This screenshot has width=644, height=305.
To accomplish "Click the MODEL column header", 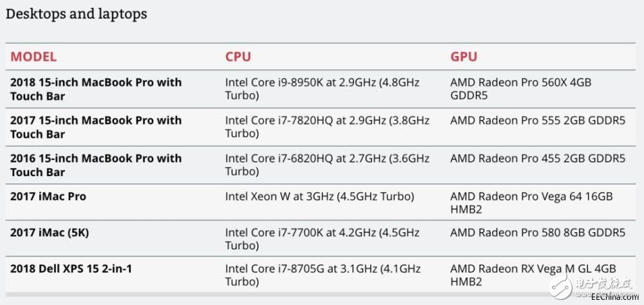I will (x=33, y=57).
